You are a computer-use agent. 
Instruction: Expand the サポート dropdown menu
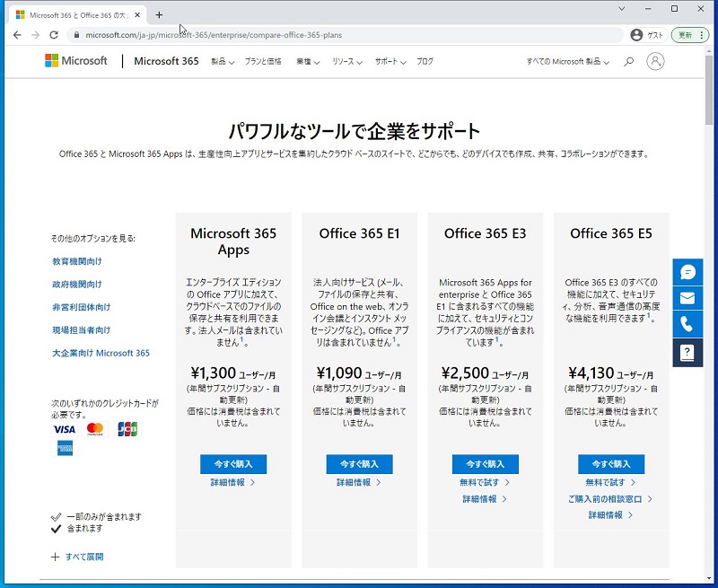390,61
